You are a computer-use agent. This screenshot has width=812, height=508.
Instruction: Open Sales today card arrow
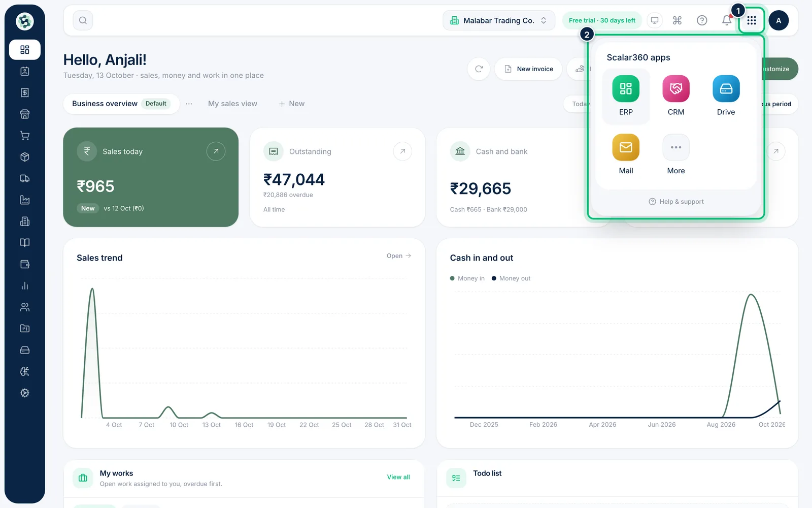[216, 151]
